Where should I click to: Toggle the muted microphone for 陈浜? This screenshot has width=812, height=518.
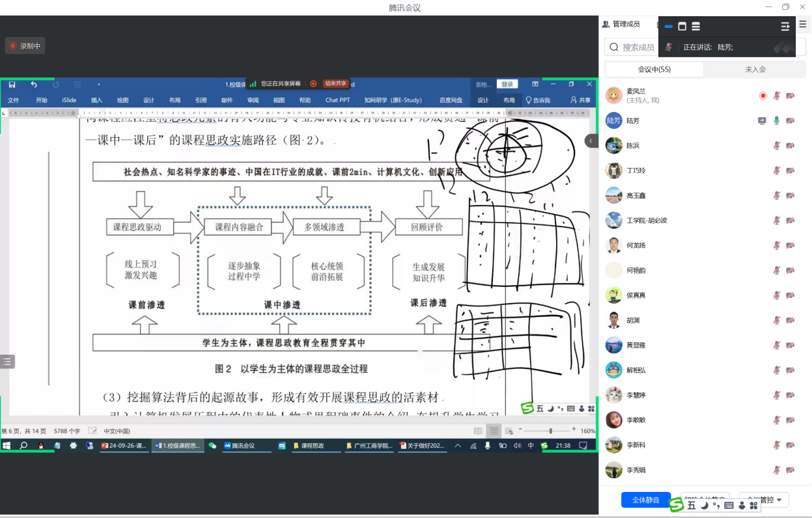[x=776, y=146]
